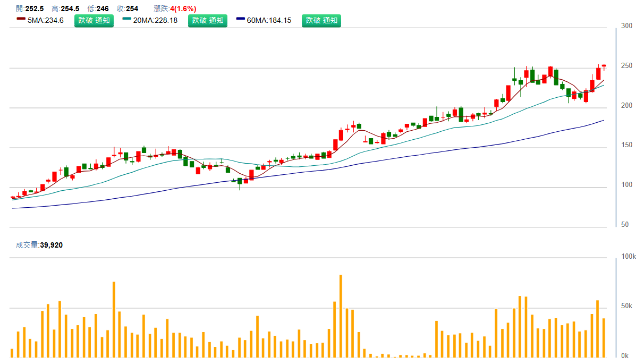The width and height of the screenshot is (636, 364).
Task: Click the navy 60MA legend swatch
Action: (x=241, y=19)
